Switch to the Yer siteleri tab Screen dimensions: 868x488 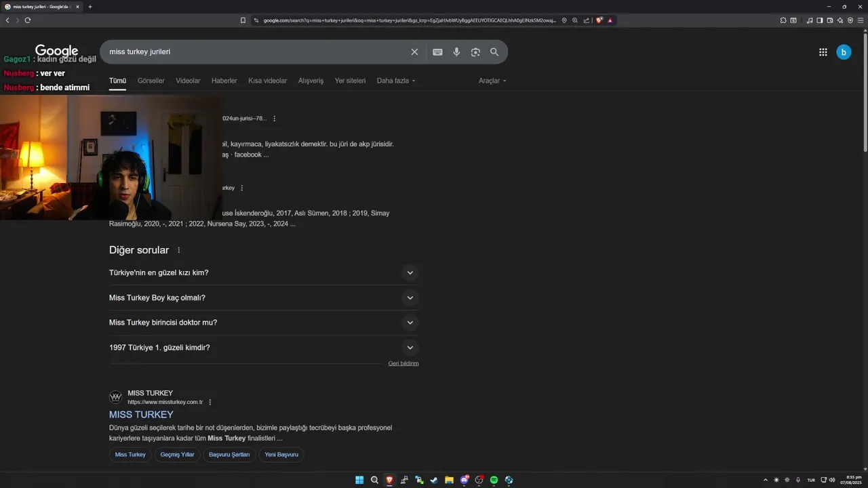tap(350, 81)
